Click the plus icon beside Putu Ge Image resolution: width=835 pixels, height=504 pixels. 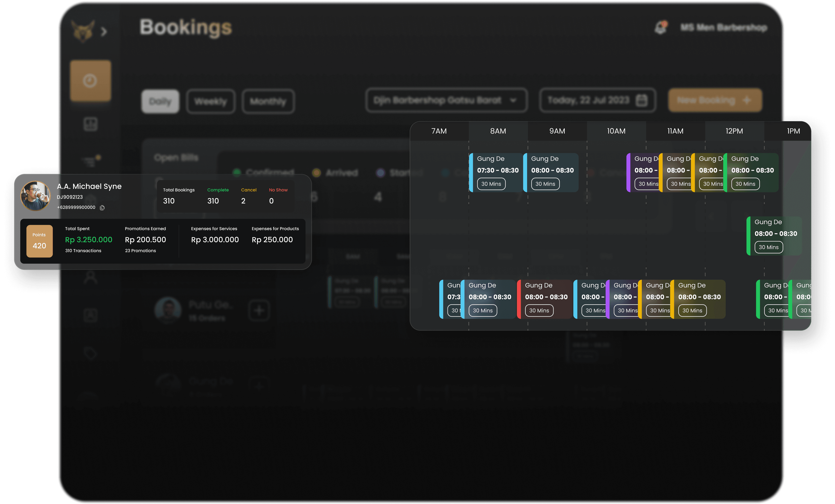pyautogui.click(x=259, y=310)
